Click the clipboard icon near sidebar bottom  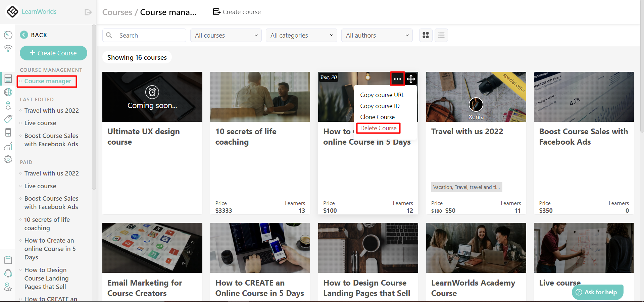coord(8,259)
